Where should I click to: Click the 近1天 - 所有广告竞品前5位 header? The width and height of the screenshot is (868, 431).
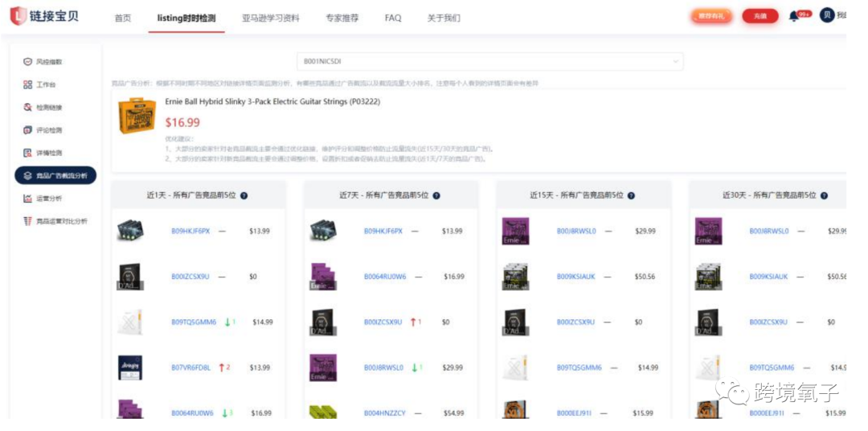pos(190,195)
